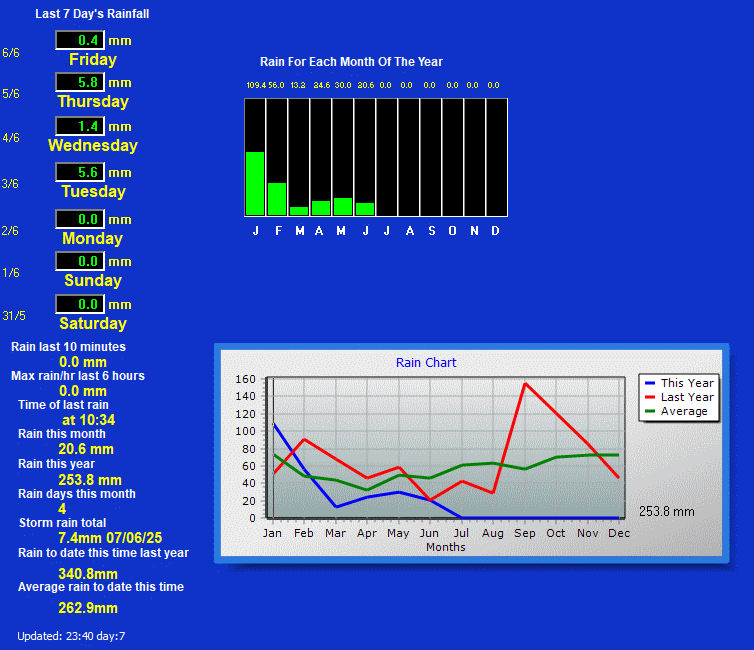
Task: Click the Sep label on chart axis
Action: (525, 533)
